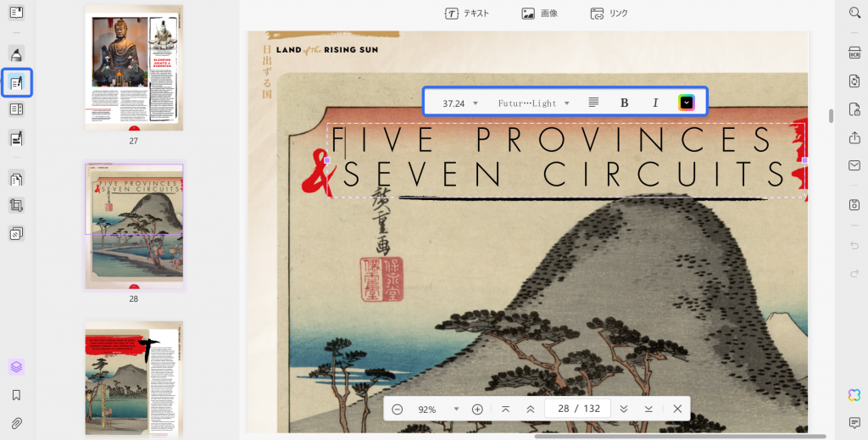Open the search magnifier icon
This screenshot has width=868, height=440.
coord(854,13)
